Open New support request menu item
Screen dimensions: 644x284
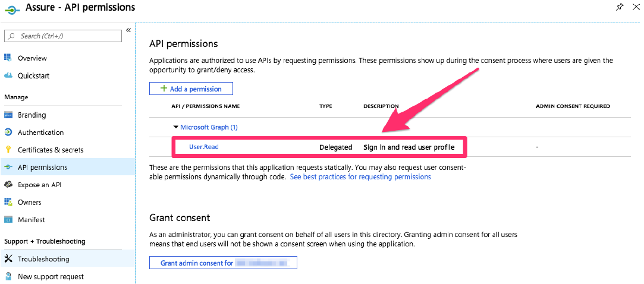[51, 276]
